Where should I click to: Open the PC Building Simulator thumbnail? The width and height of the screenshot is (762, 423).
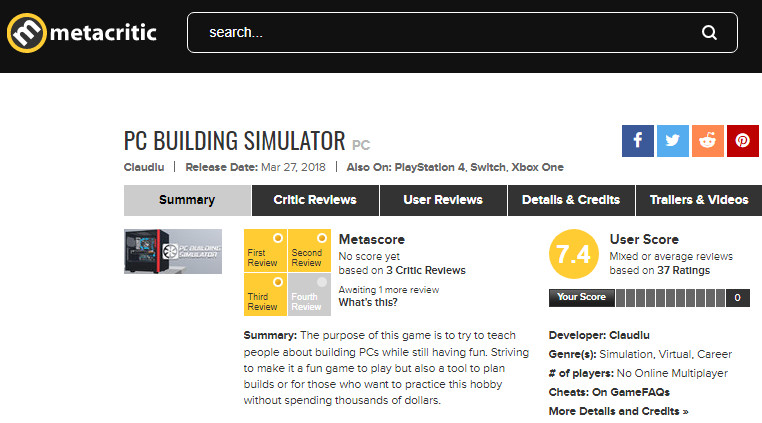173,251
